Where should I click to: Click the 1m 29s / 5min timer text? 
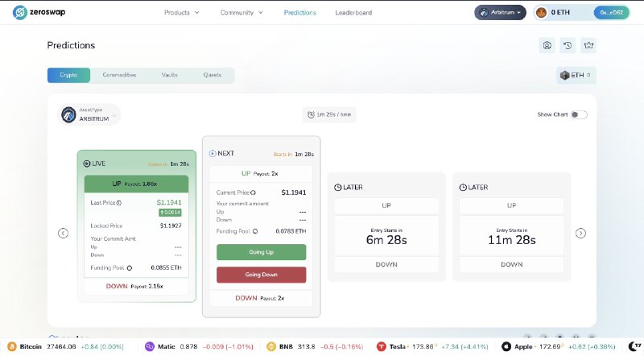333,114
